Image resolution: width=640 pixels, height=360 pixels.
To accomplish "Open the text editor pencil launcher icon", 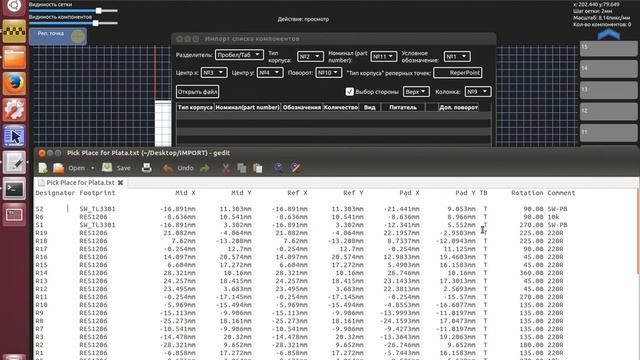I will click(x=14, y=162).
